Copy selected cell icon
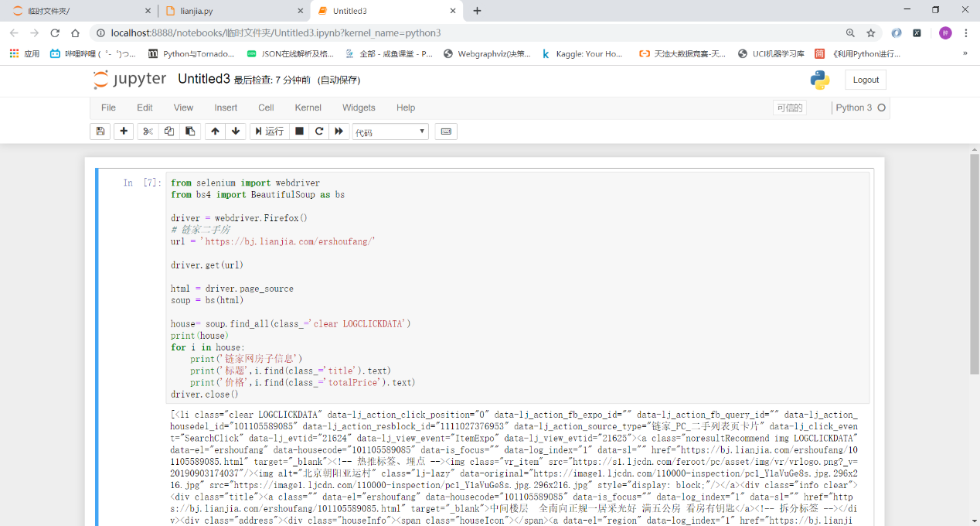The width and height of the screenshot is (980, 526). pos(169,131)
